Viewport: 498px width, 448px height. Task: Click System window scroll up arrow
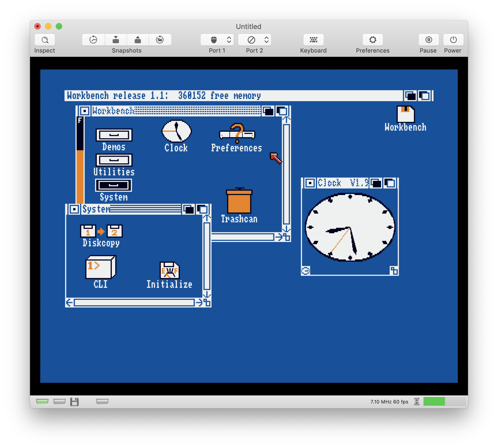coord(207,218)
